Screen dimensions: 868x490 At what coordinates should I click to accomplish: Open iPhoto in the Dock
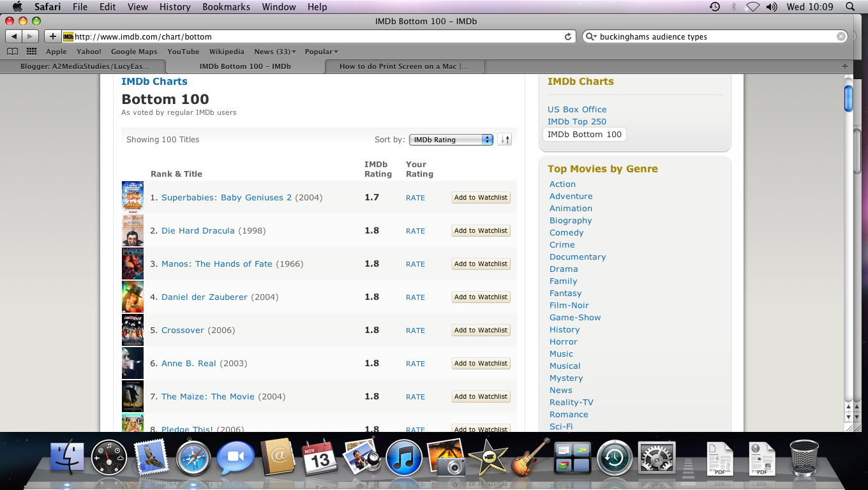(446, 457)
